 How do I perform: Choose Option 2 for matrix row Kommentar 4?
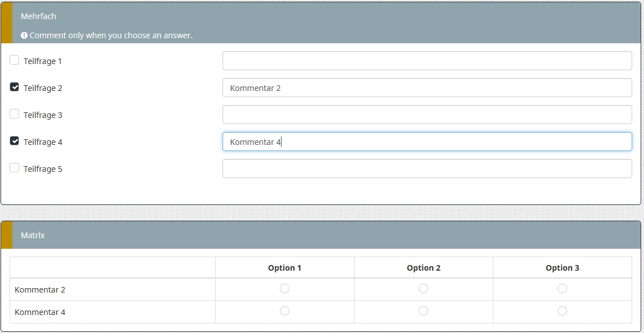(423, 311)
